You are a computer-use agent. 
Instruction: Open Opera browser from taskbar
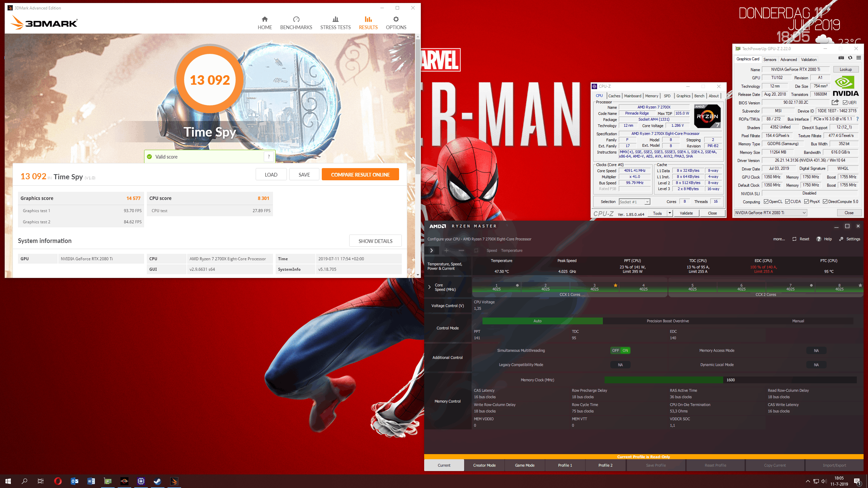(58, 481)
